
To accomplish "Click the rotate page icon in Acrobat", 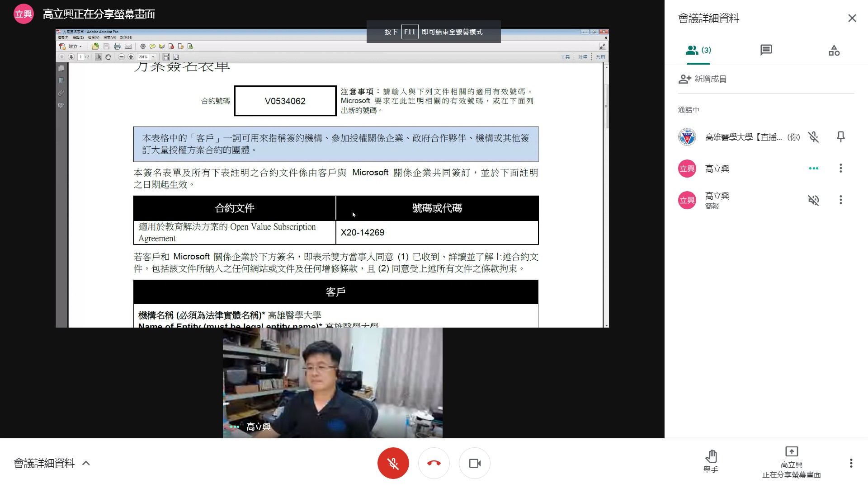I will (181, 47).
